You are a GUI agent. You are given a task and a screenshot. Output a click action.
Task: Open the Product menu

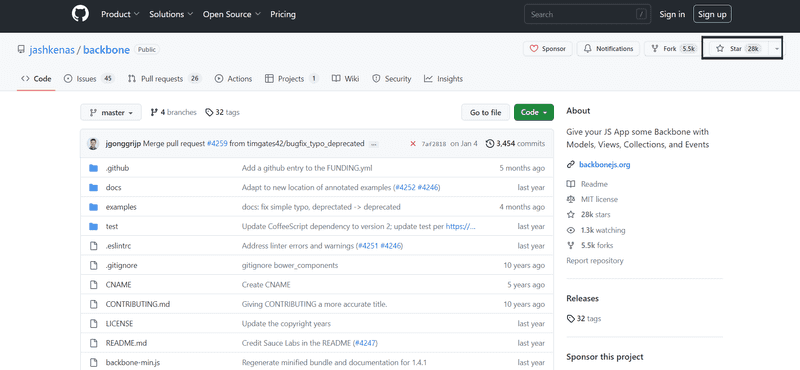point(120,14)
